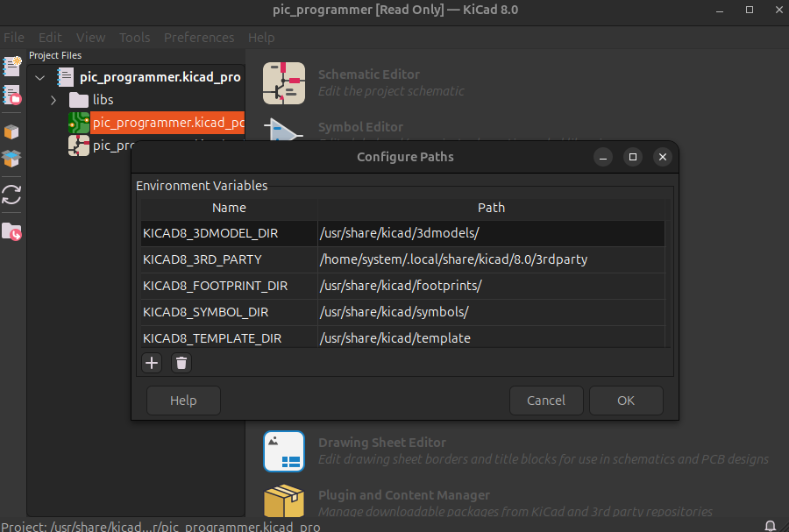Cancel the Configure Paths dialog
The image size is (789, 532).
546,401
